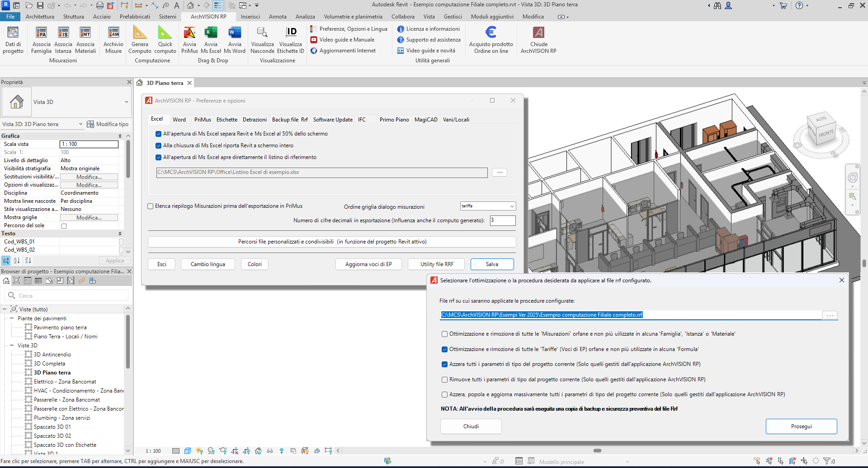Viewport: 868px width, 468px height.
Task: Click Save icon in quick access toolbar
Action: (40, 5)
